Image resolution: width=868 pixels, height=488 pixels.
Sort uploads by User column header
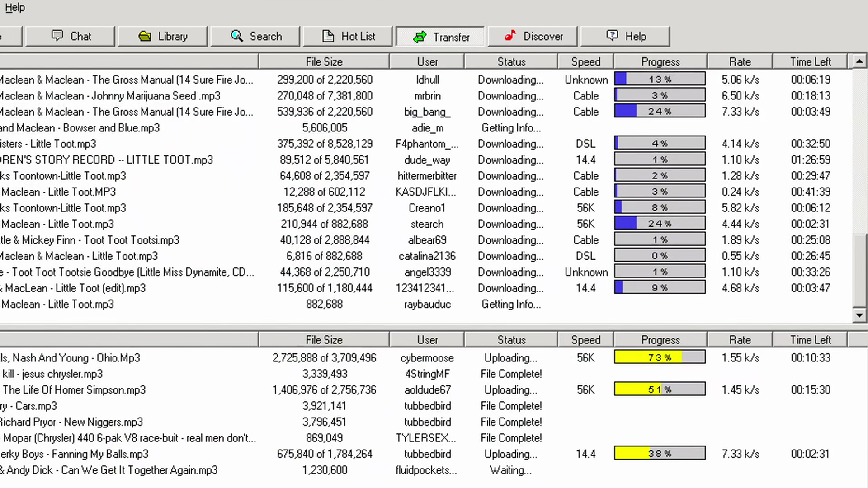[427, 340]
